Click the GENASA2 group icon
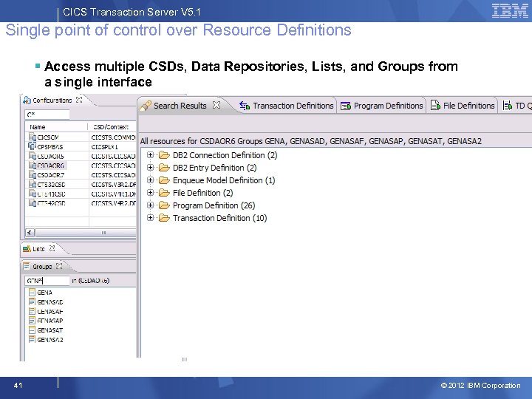The height and width of the screenshot is (399, 532). [x=33, y=339]
